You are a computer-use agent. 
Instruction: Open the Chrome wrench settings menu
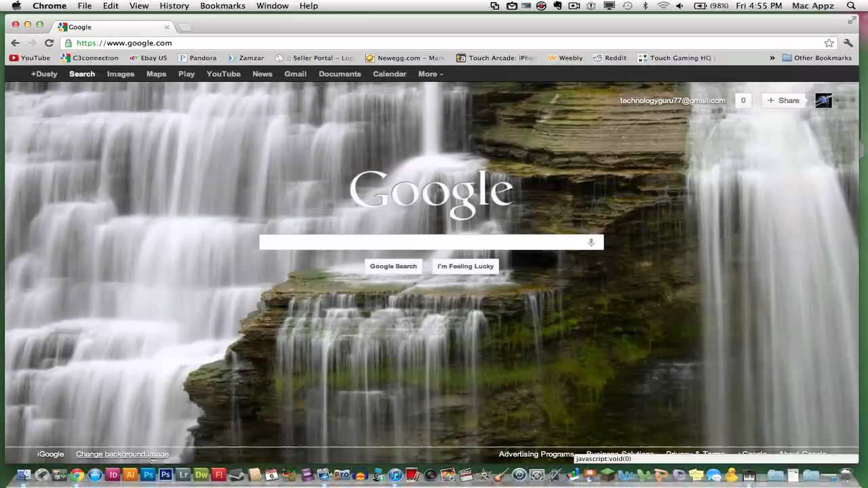pyautogui.click(x=848, y=43)
